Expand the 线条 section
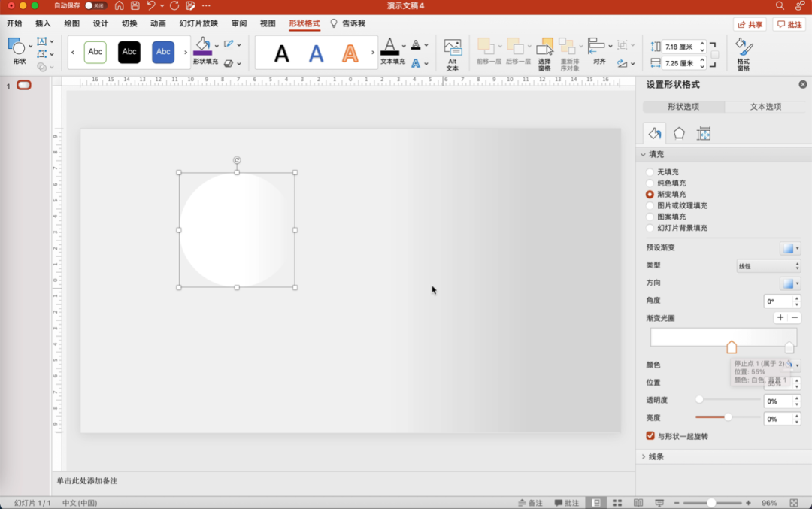 [643, 456]
